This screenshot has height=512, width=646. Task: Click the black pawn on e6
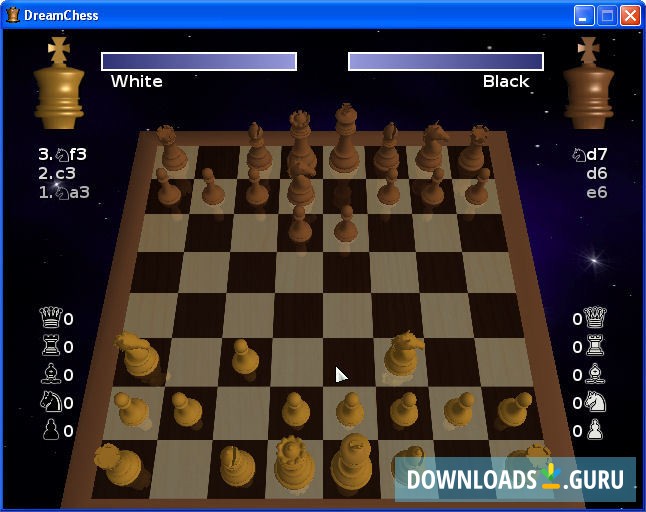[346, 224]
